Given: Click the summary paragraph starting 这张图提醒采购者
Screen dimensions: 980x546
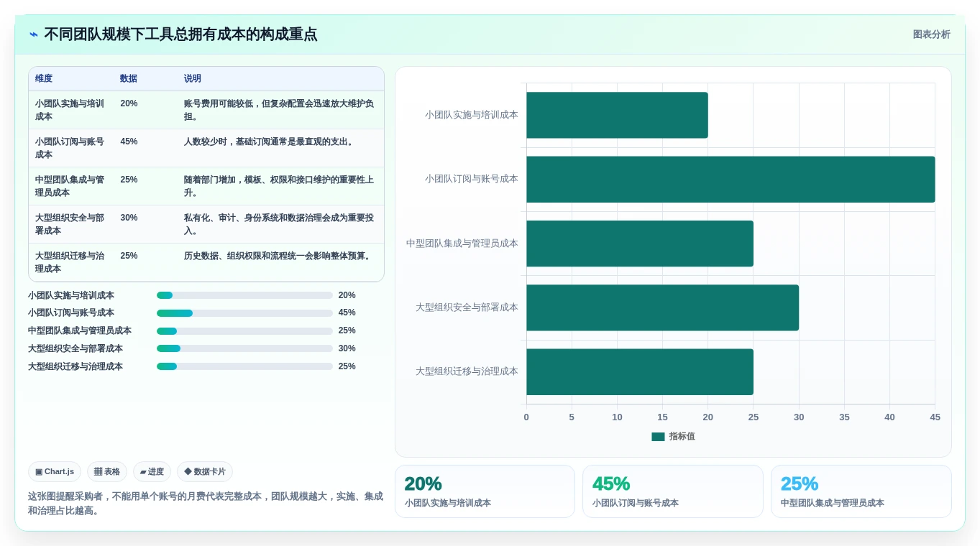Looking at the screenshot, I should pyautogui.click(x=206, y=504).
